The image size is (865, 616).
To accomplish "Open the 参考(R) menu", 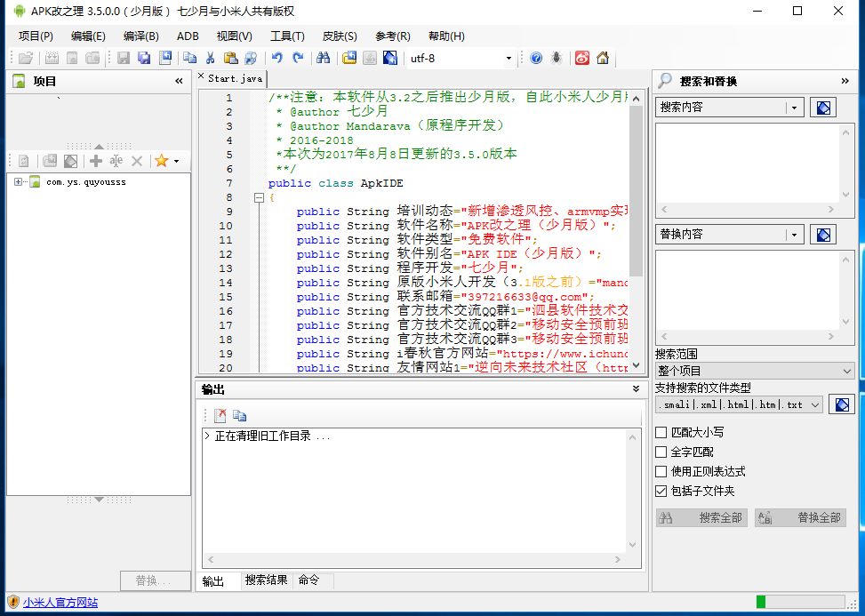I will click(393, 36).
